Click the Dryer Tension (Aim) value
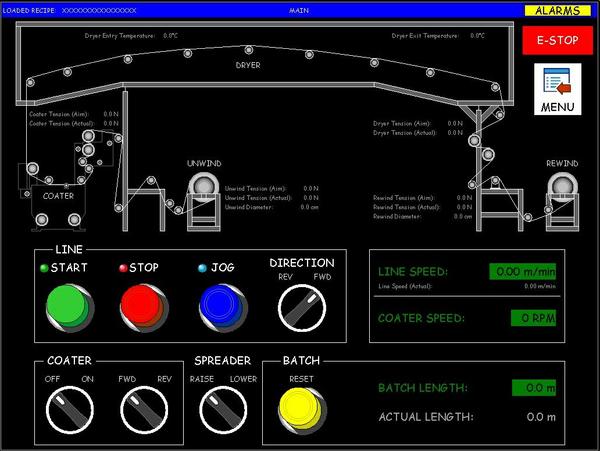Screen dimensions: 600x451 (455, 123)
